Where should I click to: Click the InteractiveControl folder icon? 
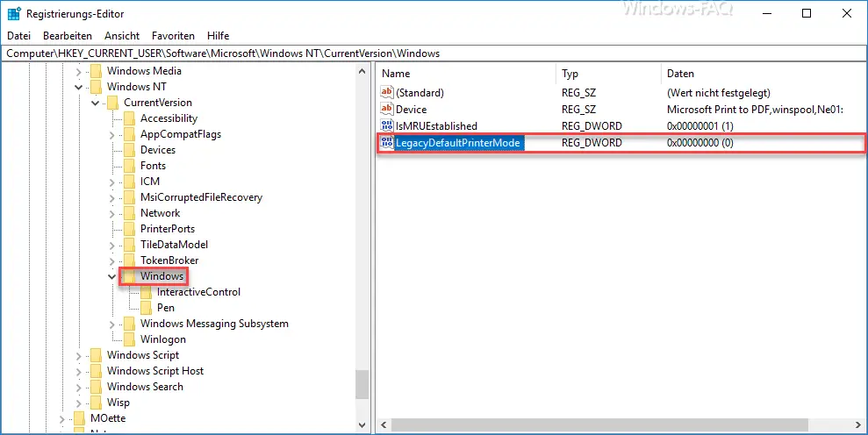tap(146, 292)
